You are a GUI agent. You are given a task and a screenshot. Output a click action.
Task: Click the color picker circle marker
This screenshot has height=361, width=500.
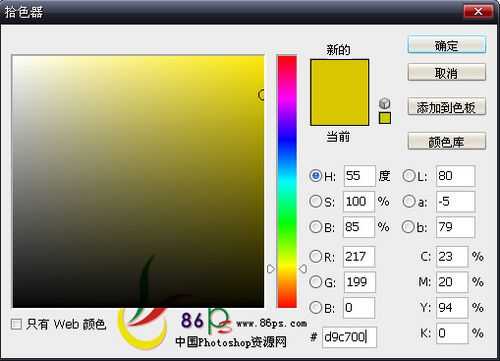262,95
